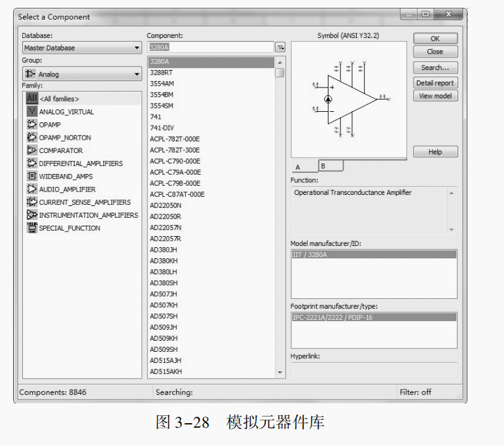The image size is (504, 446).
Task: Select component ACPL-782T-000E
Action: 211,139
